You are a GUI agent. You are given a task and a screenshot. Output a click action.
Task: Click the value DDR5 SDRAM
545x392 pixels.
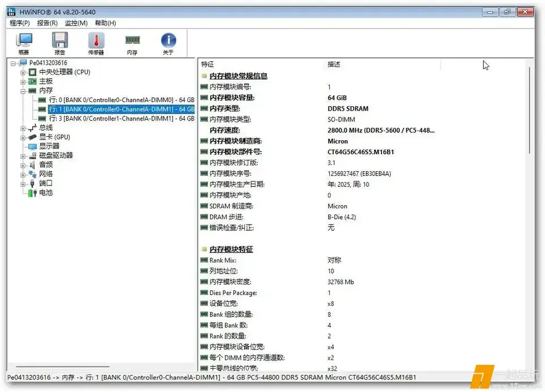347,109
